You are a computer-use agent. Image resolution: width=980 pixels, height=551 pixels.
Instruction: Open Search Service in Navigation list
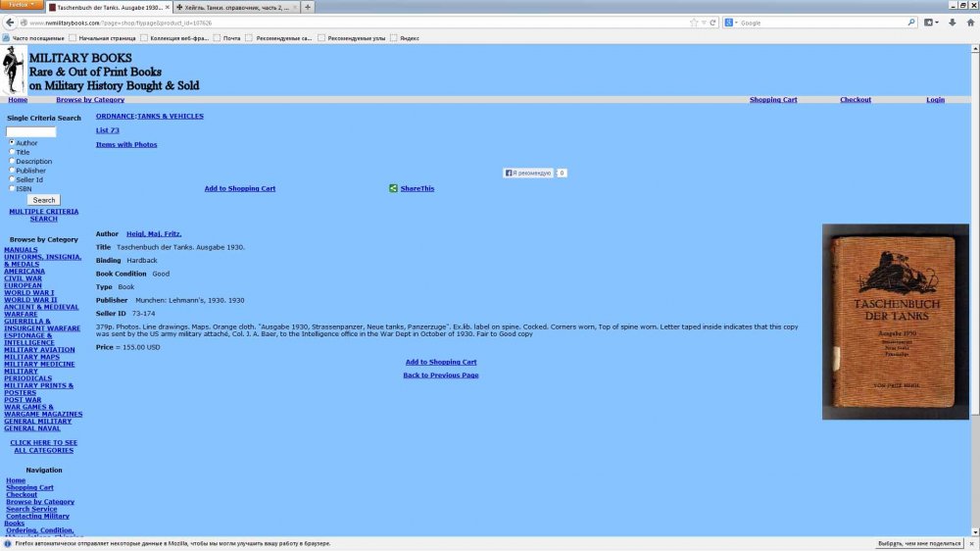(31, 509)
